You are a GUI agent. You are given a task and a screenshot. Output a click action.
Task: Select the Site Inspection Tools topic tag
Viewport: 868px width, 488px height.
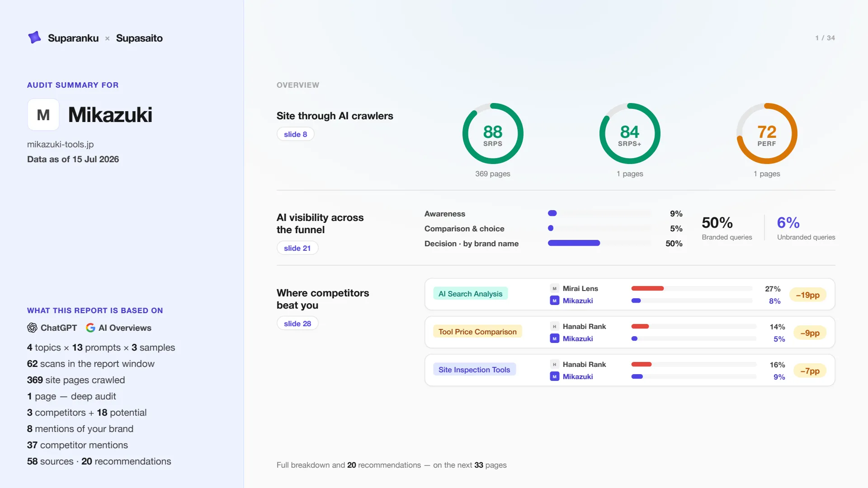click(x=474, y=370)
